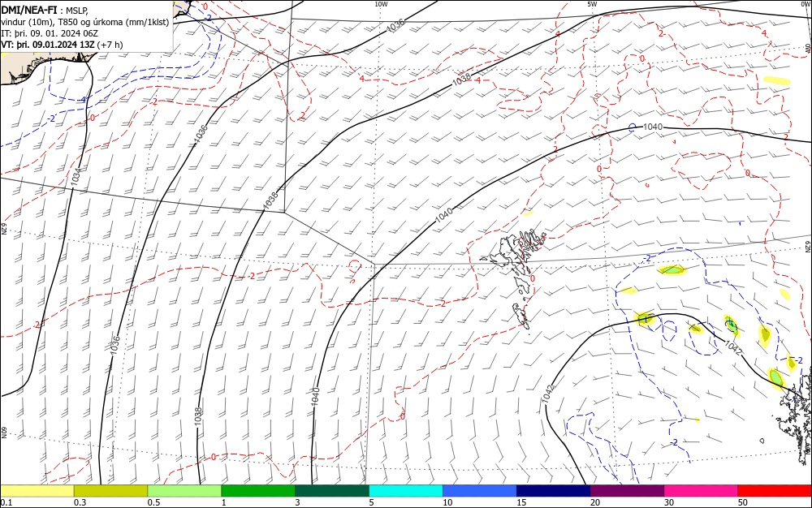Click the legend value '30'
812x508 pixels.
click(x=669, y=502)
